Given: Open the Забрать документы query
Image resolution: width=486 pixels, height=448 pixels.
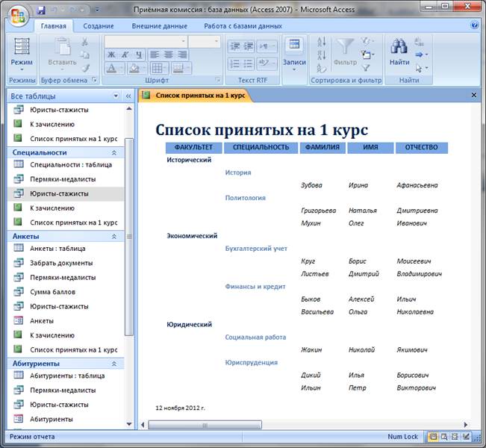Looking at the screenshot, I should point(66,263).
